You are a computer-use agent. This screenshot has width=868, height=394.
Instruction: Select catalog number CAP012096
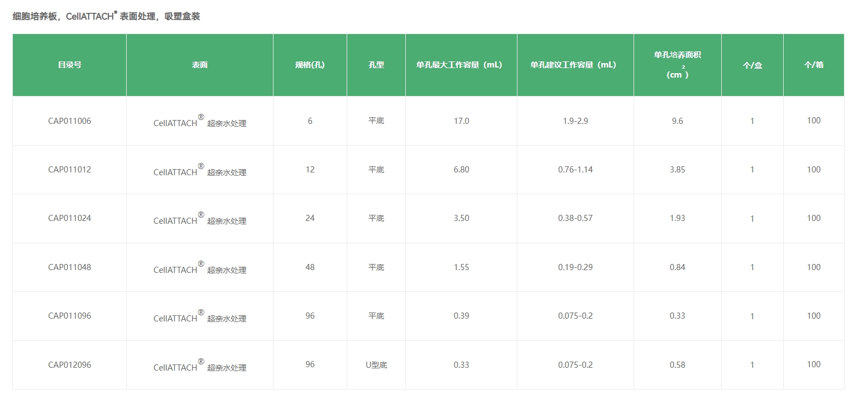pos(69,365)
